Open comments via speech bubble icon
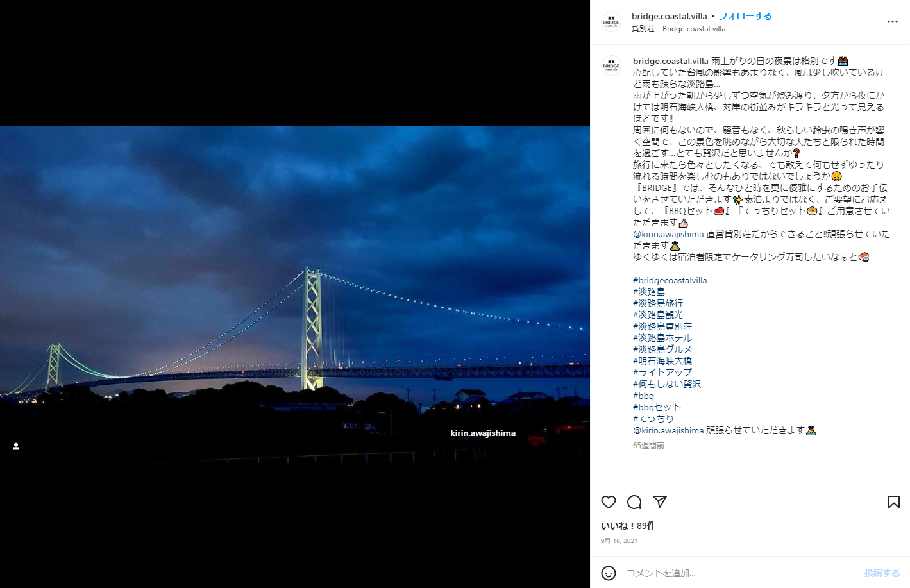This screenshot has height=588, width=910. click(x=634, y=502)
